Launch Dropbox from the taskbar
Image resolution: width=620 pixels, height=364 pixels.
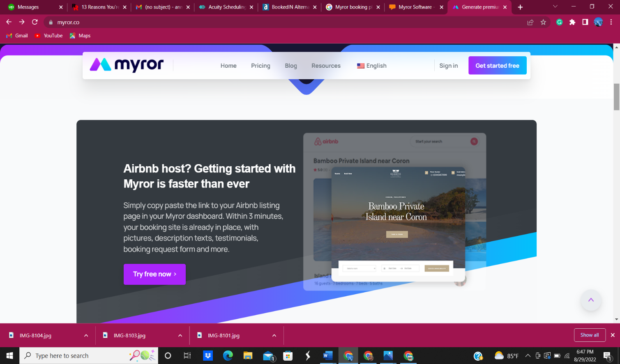[208, 355]
